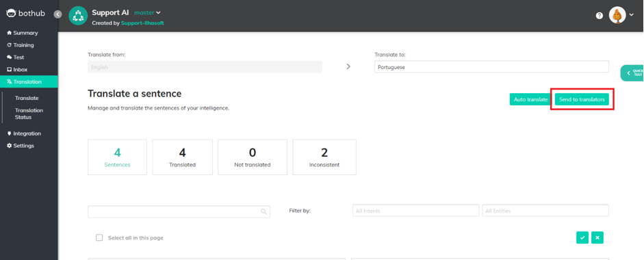Viewport: 644px width, 260px height.
Task: Open the Translation Status submenu item
Action: coord(29,114)
